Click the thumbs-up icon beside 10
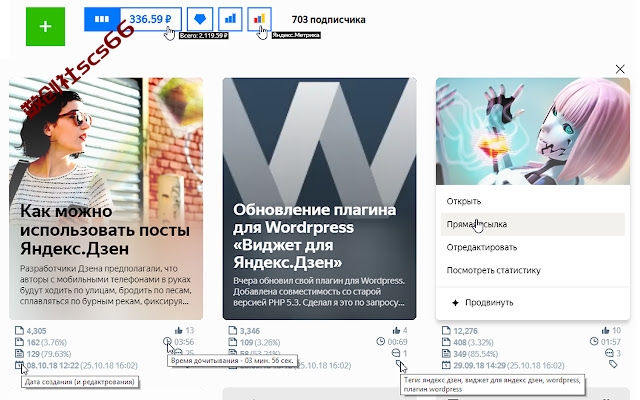This screenshot has height=400, width=640. click(x=605, y=330)
